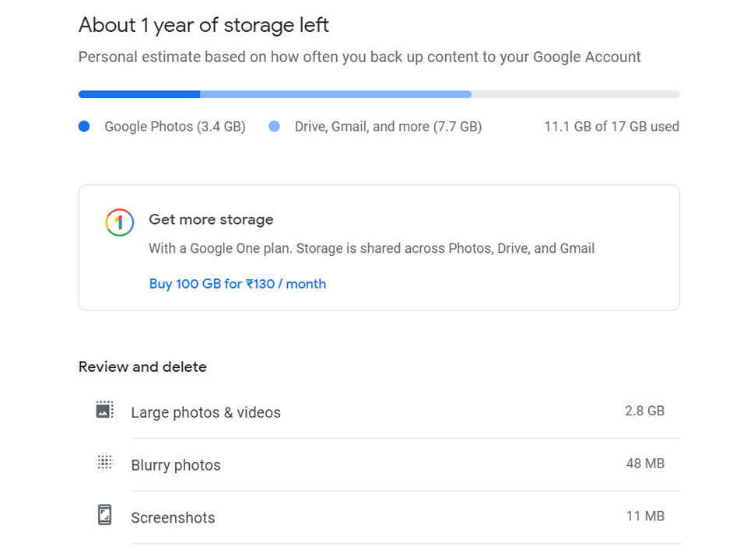Click the light blue Drive and Gmail bar segment
This screenshot has width=747, height=560.
(336, 94)
